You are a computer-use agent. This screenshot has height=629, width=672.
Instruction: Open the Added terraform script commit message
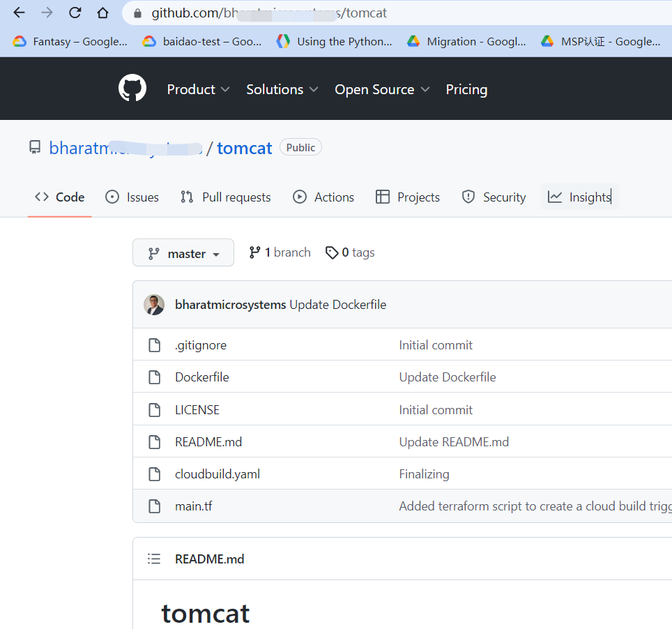pos(535,506)
